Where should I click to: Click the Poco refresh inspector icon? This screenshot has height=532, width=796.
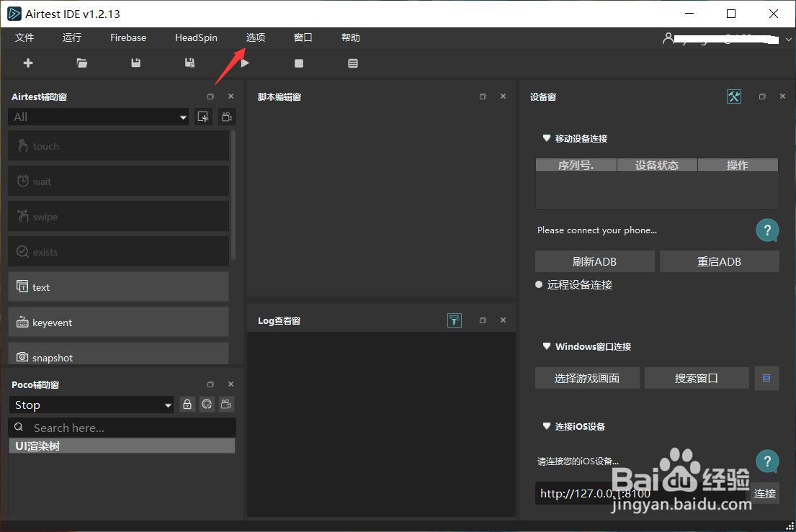207,404
